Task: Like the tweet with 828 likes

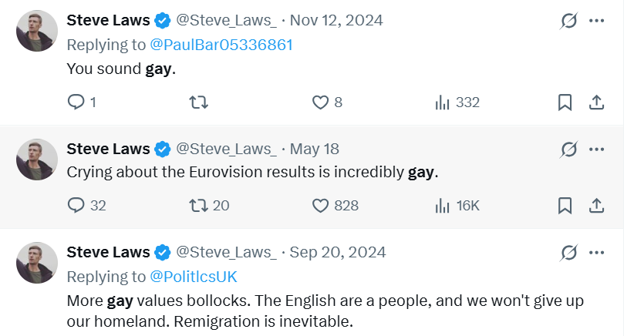Action: [321, 205]
